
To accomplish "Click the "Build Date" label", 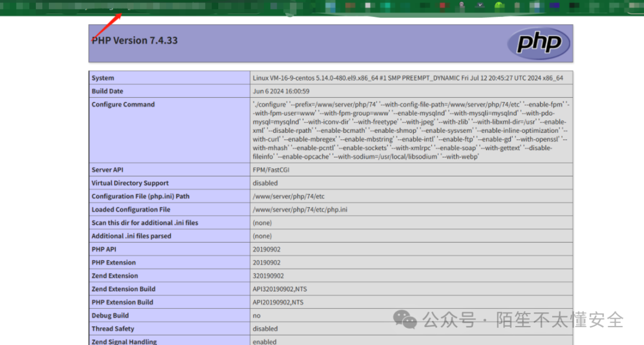I will point(107,91).
